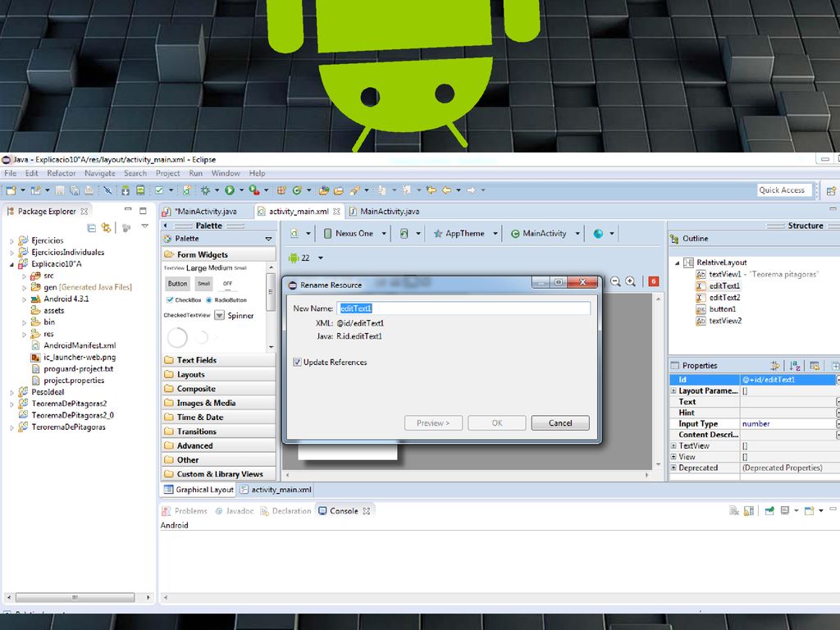
Task: Open the Layouts palette category
Action: [x=218, y=374]
